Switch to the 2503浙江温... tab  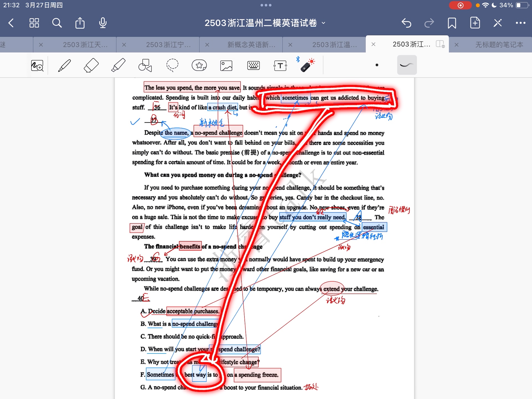click(334, 45)
